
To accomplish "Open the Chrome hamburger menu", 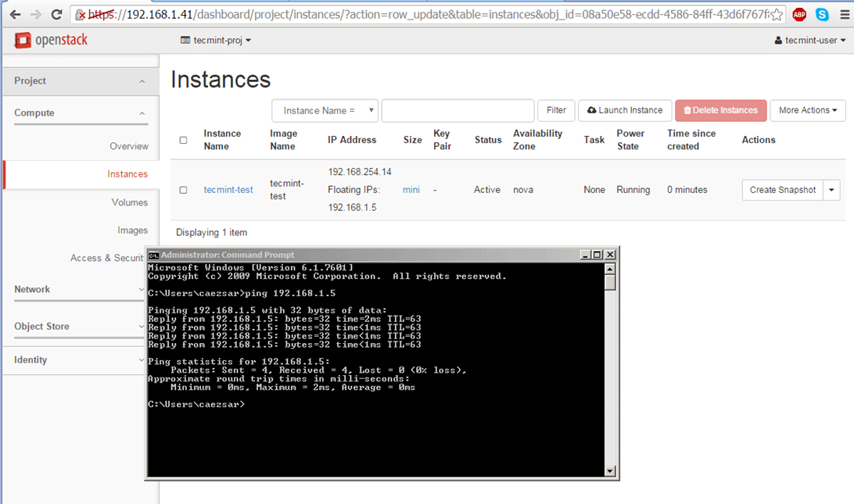I will coord(844,14).
